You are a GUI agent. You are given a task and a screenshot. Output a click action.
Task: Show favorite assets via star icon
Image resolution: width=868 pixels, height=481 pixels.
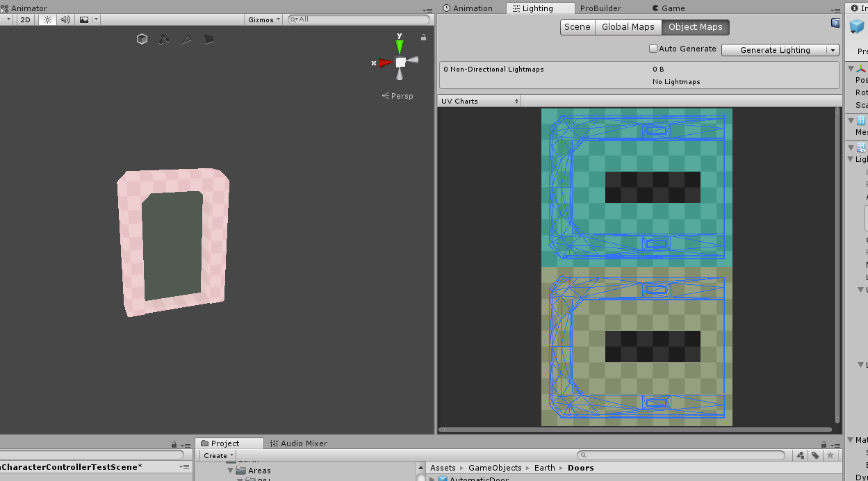(x=830, y=455)
